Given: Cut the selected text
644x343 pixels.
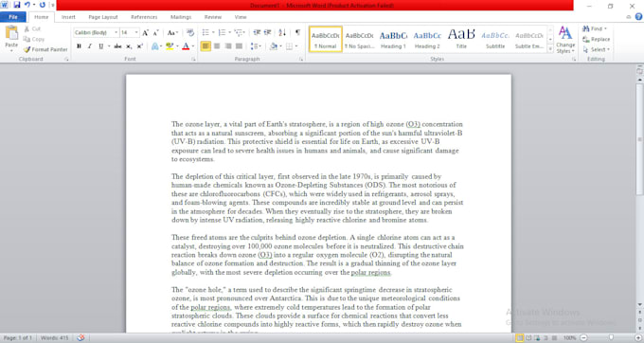Looking at the screenshot, I should point(32,28).
